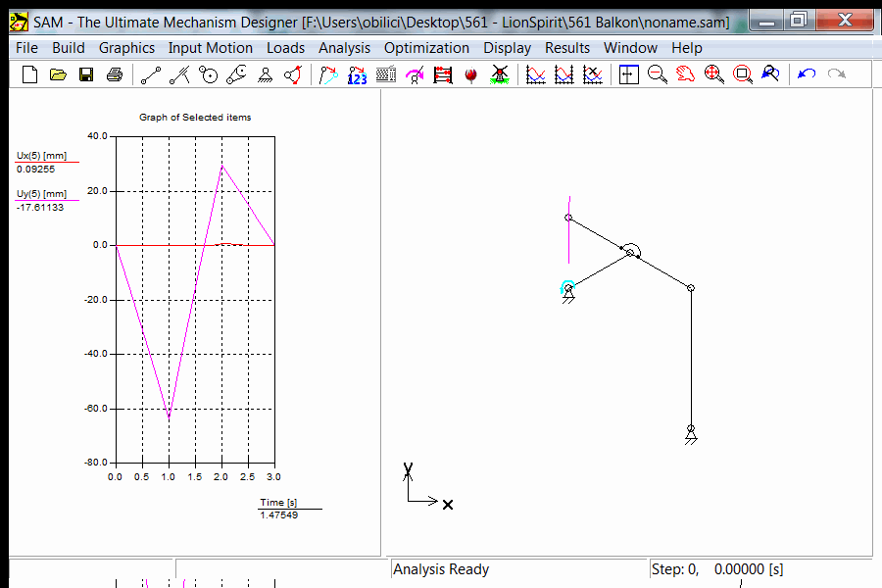
Task: Select the Gear element tool
Action: coord(208,74)
